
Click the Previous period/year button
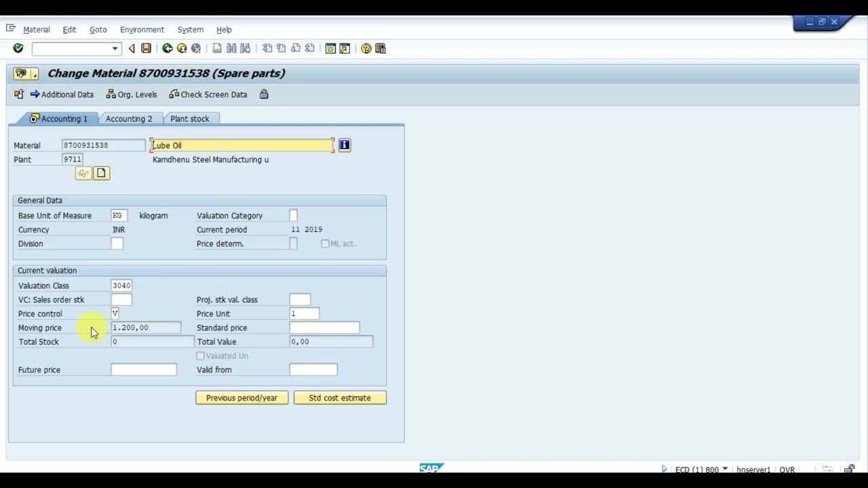(x=241, y=398)
